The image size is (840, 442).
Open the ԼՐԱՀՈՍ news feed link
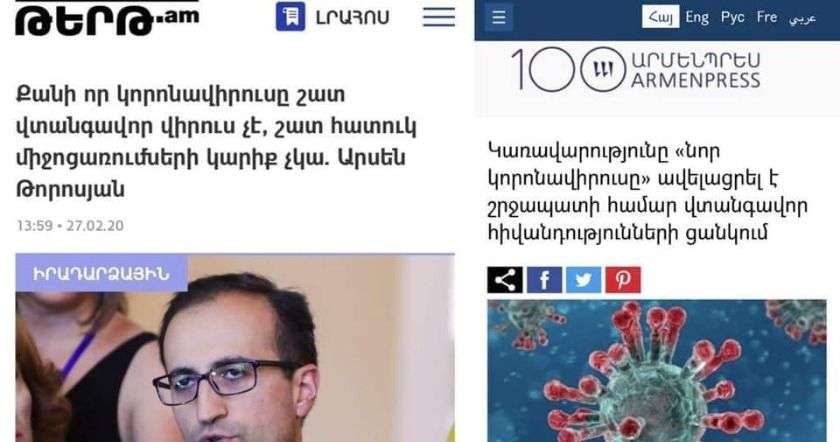point(352,17)
